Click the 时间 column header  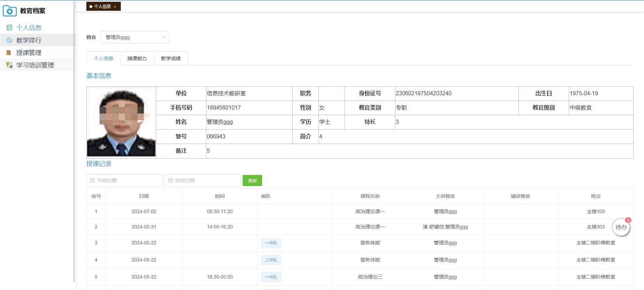220,196
